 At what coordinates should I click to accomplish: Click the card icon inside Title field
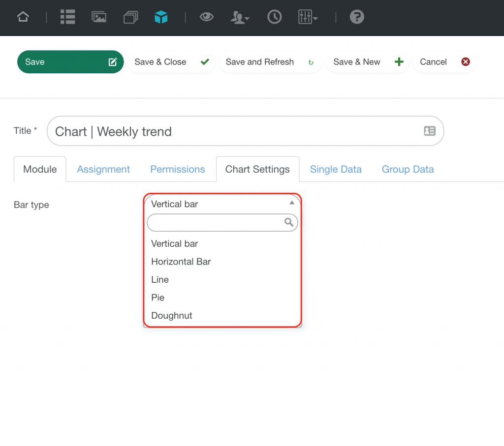pos(429,131)
